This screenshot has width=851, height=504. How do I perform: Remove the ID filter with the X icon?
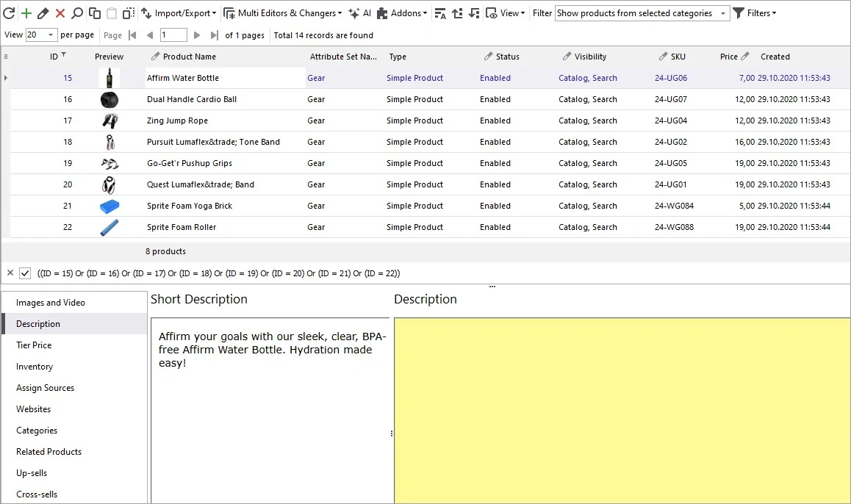(x=10, y=273)
